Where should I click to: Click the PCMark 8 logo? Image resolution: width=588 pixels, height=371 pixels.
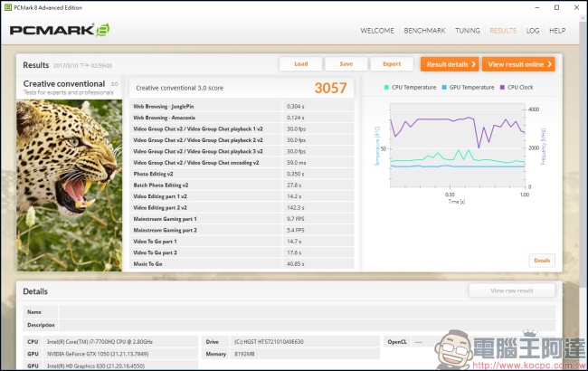click(59, 30)
